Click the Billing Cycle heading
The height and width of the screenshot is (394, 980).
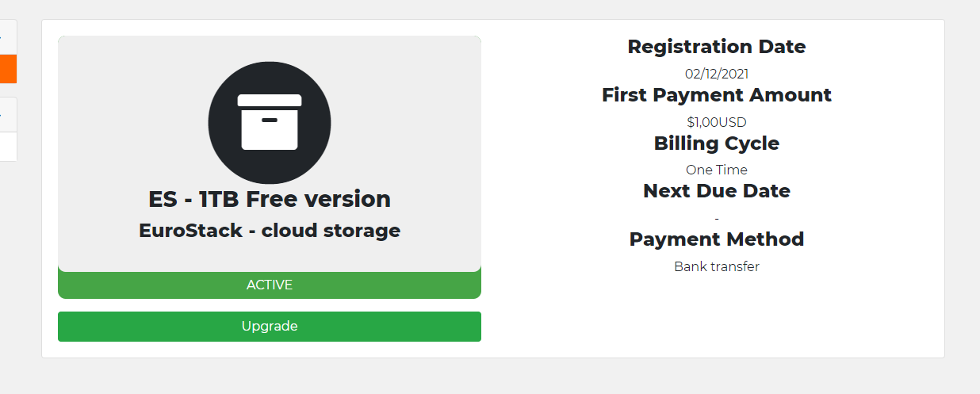[x=717, y=143]
